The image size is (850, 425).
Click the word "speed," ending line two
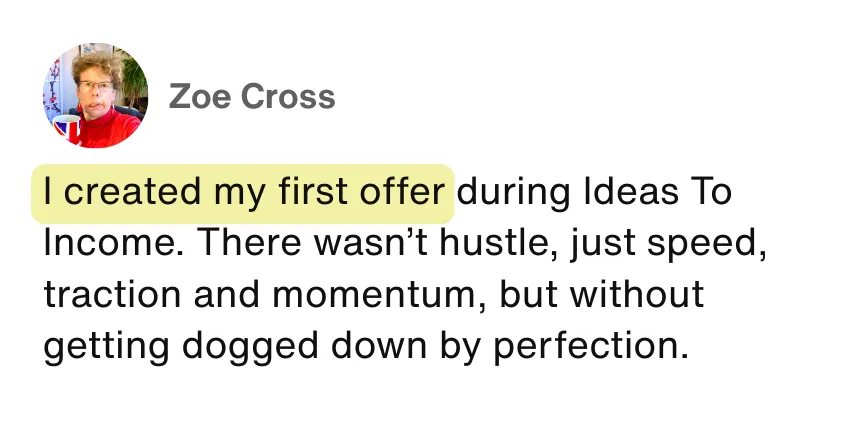pyautogui.click(x=706, y=244)
